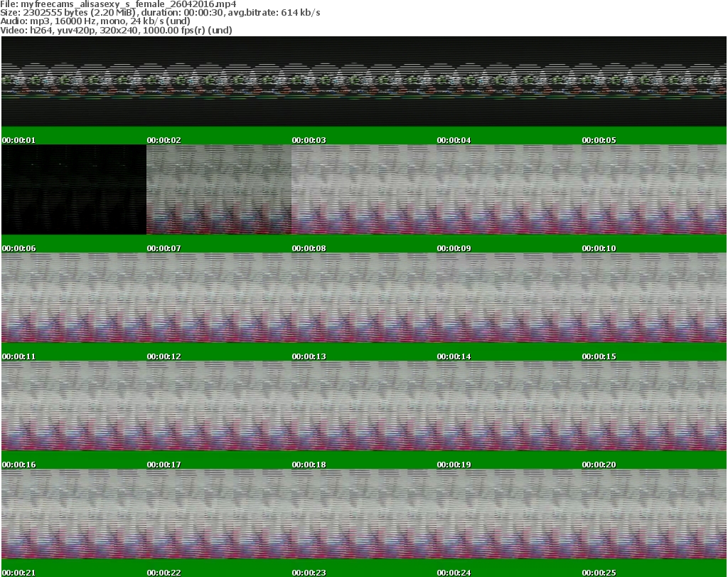Screen dimensions: 728x577
Task: Click the 00:00:11 timestamp label
Action: [18, 356]
